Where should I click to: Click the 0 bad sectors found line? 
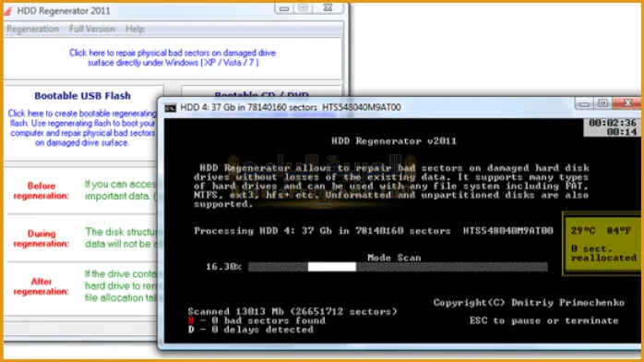click(256, 320)
